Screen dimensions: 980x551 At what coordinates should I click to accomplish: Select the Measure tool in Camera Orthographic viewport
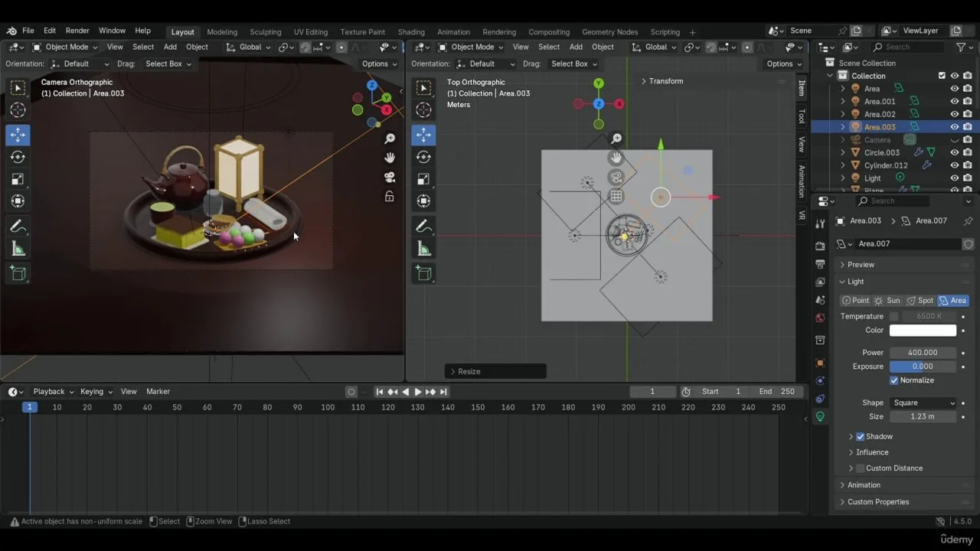point(18,249)
